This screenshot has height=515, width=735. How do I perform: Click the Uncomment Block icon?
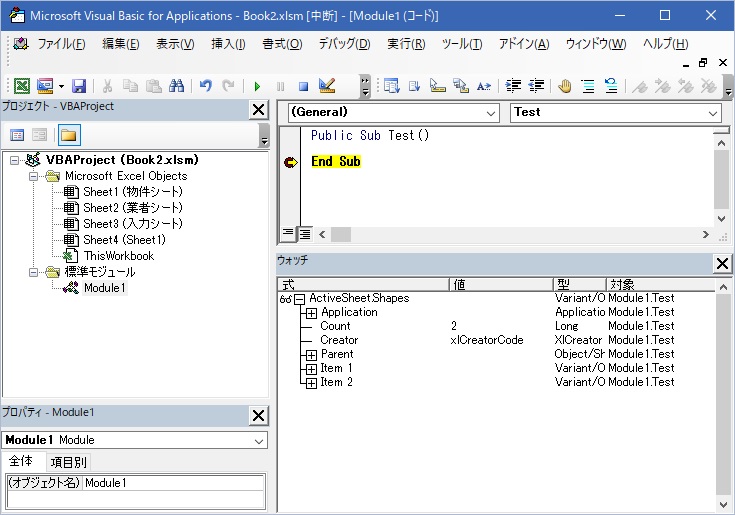tap(611, 86)
